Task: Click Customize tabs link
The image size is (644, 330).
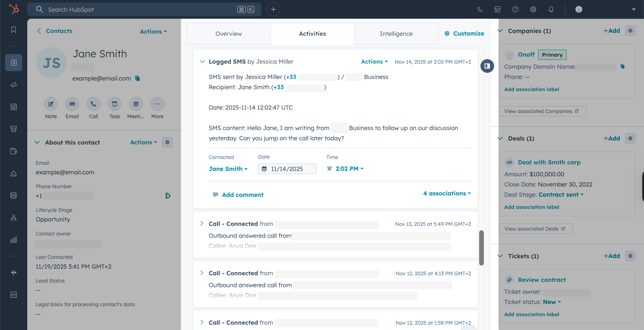Action: [464, 33]
